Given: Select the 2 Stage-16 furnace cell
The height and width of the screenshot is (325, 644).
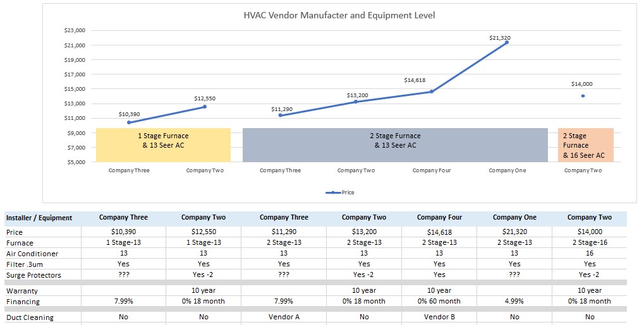Looking at the screenshot, I should 589,243.
